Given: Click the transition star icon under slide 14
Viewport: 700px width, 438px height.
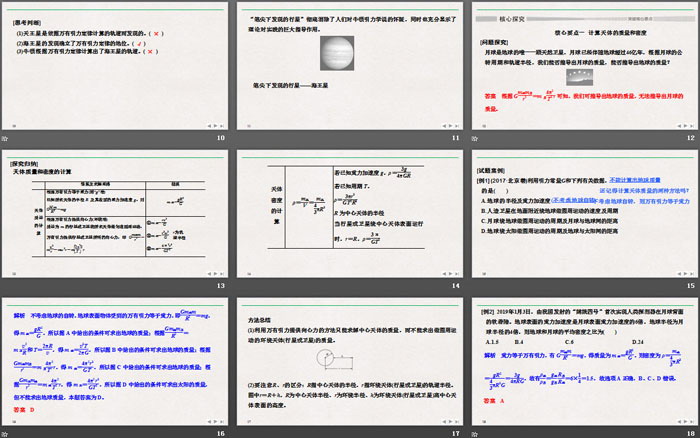Looking at the screenshot, I should click(x=241, y=285).
